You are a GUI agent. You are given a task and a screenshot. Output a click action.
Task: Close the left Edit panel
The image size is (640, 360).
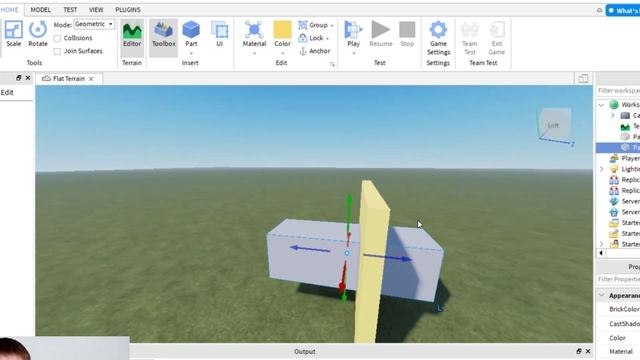click(x=28, y=78)
